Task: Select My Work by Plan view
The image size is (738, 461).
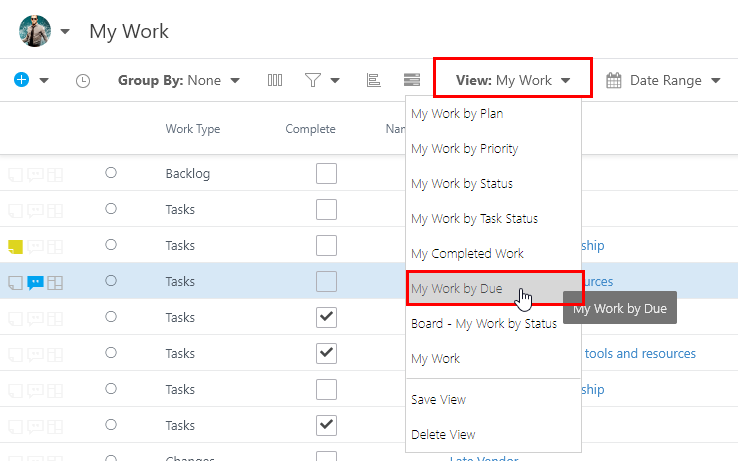Action: (x=493, y=114)
